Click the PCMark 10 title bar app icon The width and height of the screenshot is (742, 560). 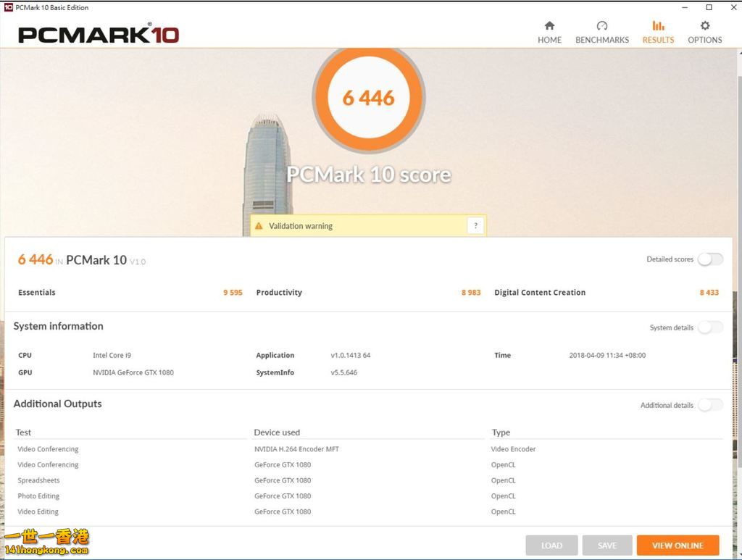9,7
